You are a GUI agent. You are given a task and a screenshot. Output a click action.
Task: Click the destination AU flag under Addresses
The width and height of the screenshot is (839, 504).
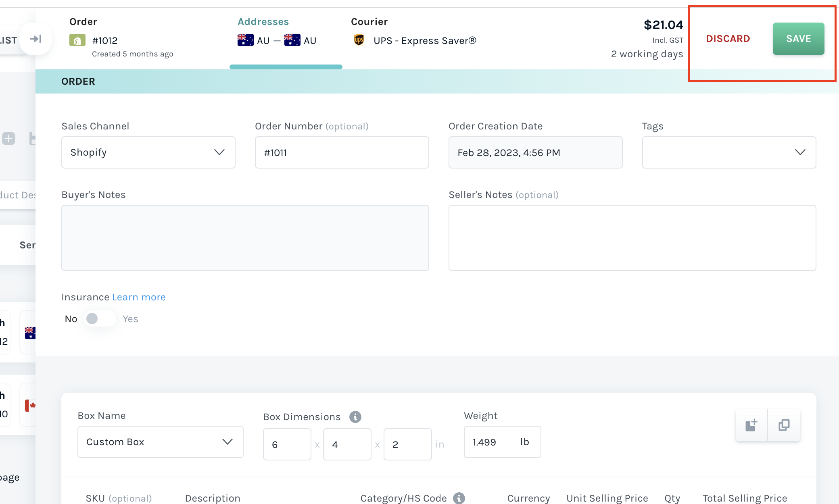292,40
